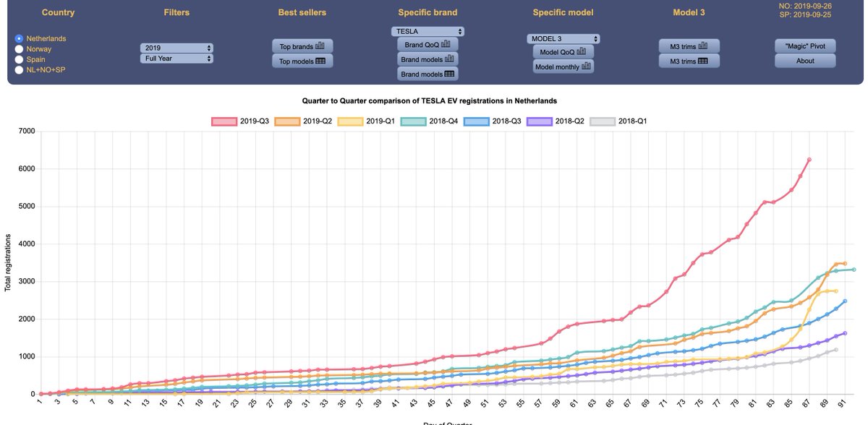Open Brand models with table icon
Image resolution: width=868 pixels, height=425 pixels.
coord(427,74)
